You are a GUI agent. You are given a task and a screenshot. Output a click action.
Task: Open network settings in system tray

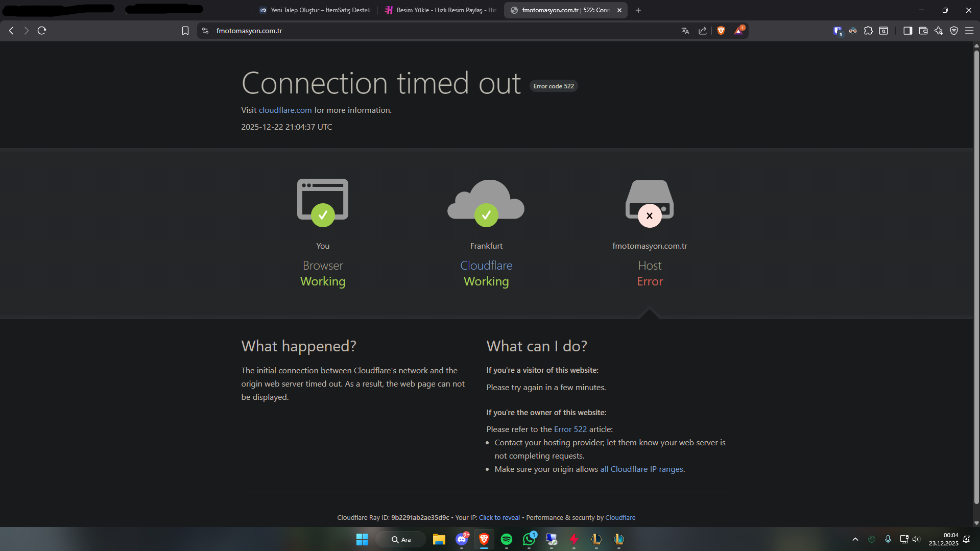point(904,539)
